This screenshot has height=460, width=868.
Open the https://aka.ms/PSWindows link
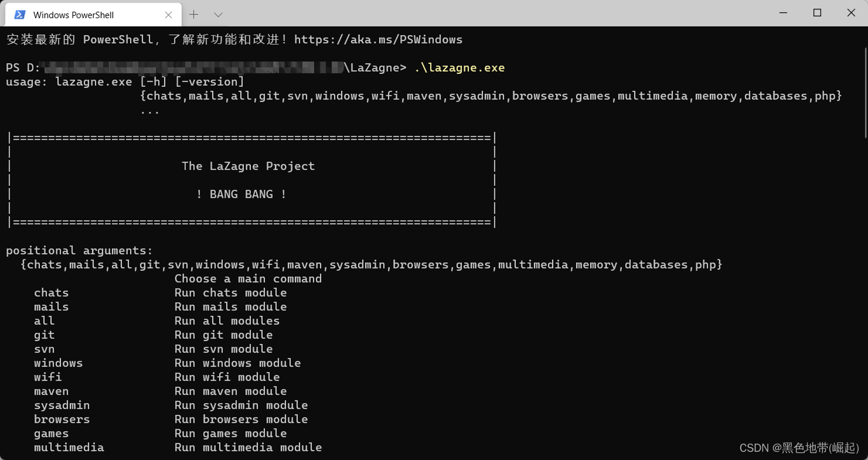click(x=378, y=39)
